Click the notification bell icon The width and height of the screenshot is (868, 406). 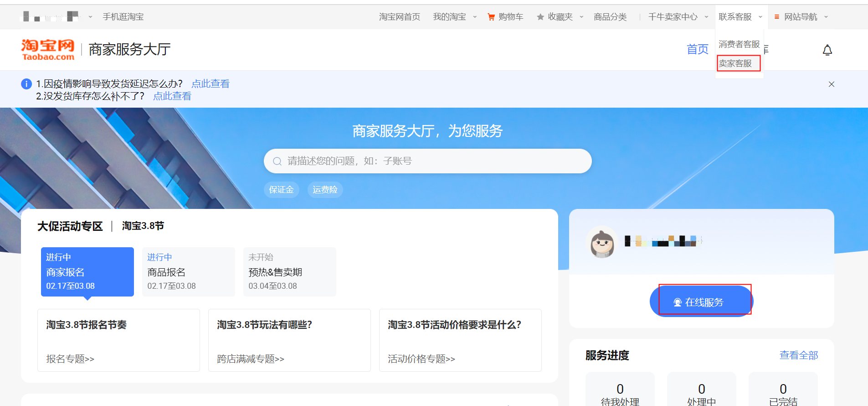click(827, 50)
